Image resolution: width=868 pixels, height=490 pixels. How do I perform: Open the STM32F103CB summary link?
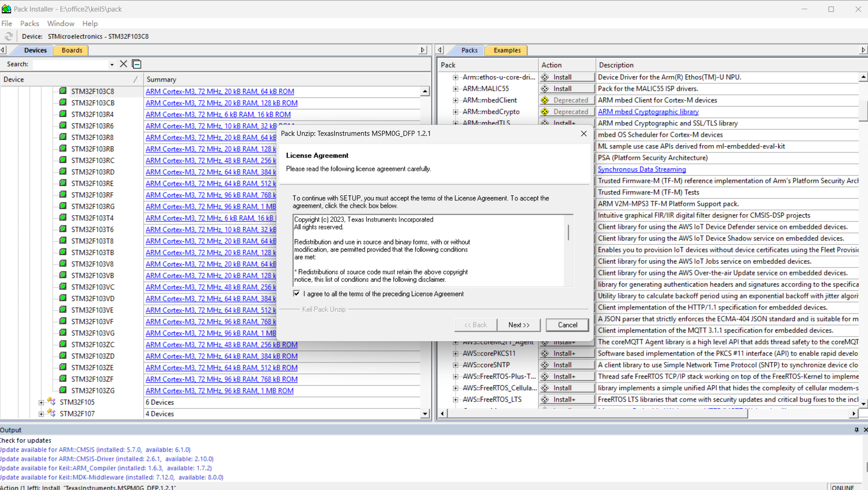(221, 103)
